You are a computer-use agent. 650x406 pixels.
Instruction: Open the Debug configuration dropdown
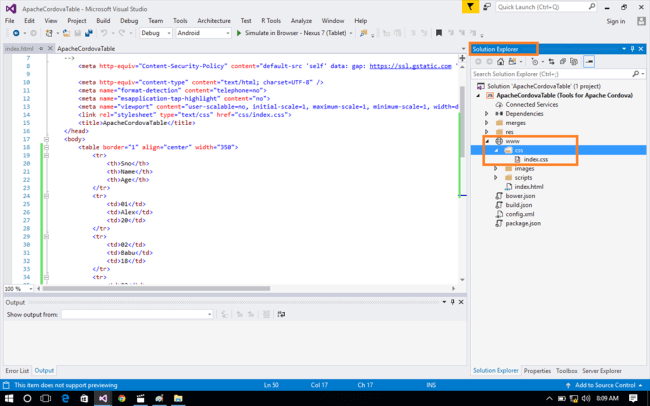155,33
